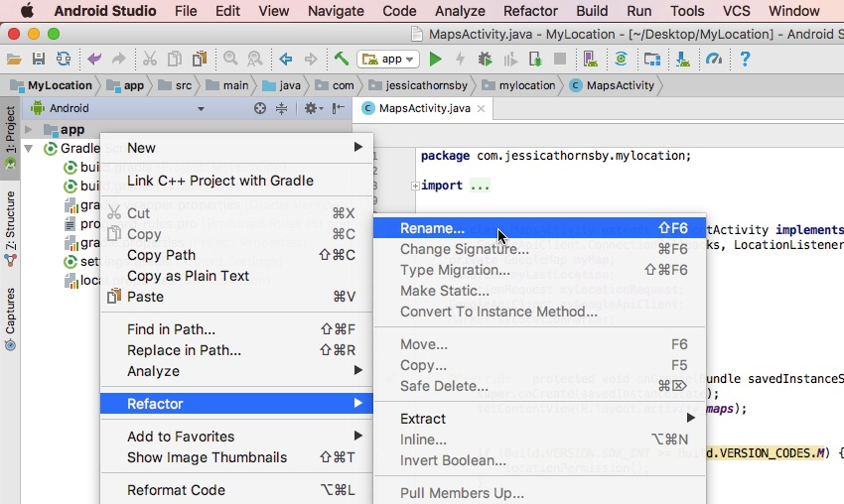Open the Android project view dropdown
The image size is (844, 504).
[119, 108]
